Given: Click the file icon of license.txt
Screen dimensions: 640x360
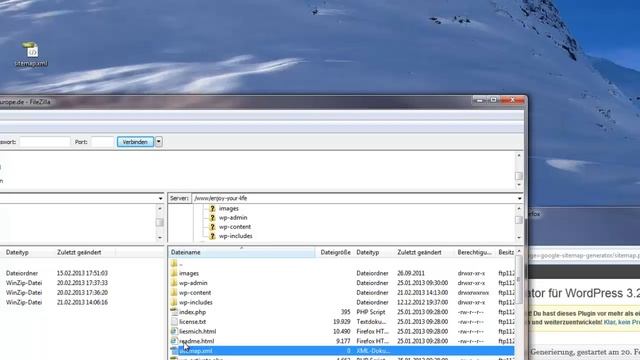Looking at the screenshot, I should [174, 322].
